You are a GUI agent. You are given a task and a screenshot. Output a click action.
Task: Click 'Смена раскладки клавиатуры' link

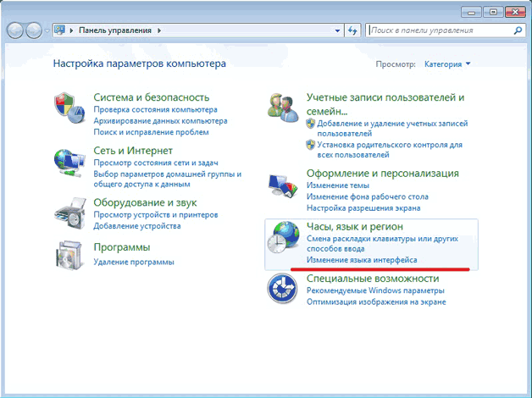click(382, 243)
